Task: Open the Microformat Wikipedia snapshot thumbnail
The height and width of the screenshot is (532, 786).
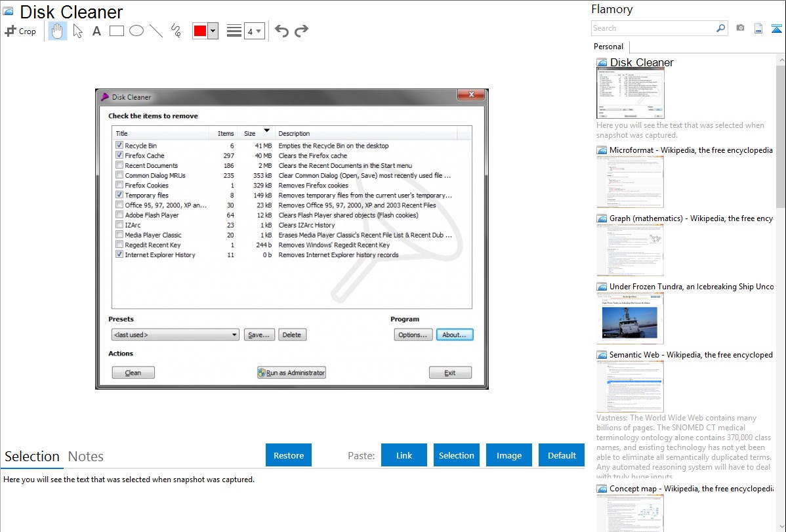Action: [630, 182]
